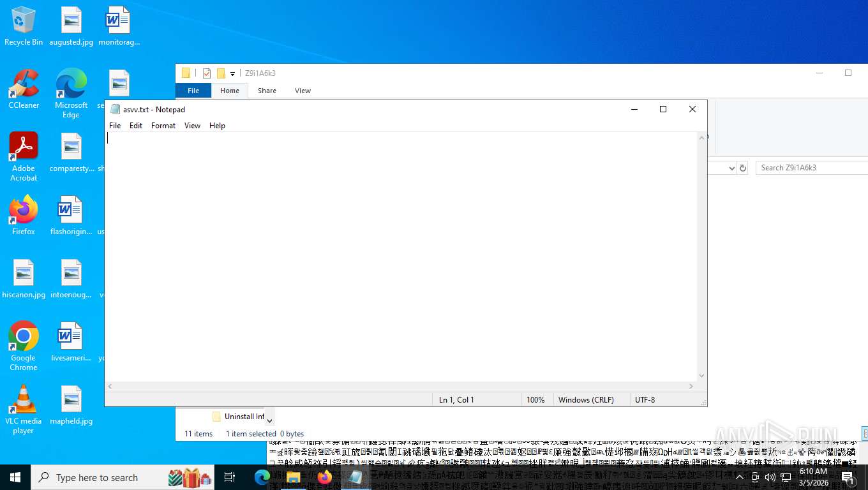This screenshot has height=490, width=868.
Task: Switch to Explorer's Share ribbon tab
Action: (x=267, y=91)
